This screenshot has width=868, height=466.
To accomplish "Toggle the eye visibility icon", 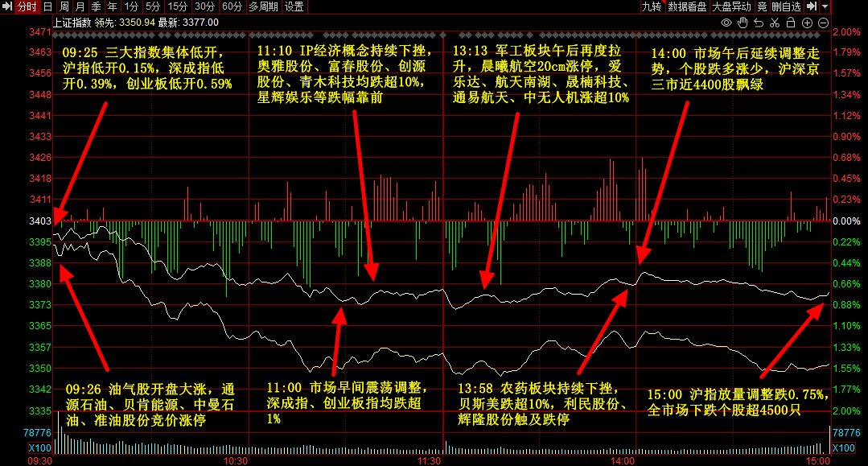I will (x=726, y=23).
